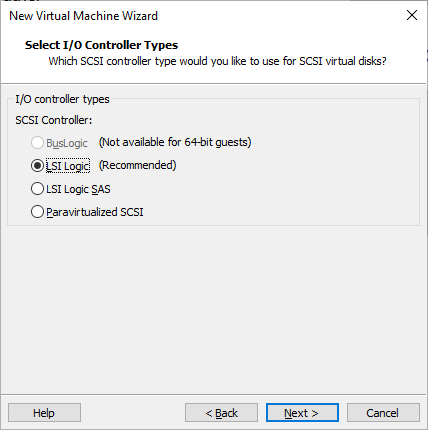Click the "(Recommended)" note beside LSI Logic
Screen dimensions: 428x430
tap(137, 165)
